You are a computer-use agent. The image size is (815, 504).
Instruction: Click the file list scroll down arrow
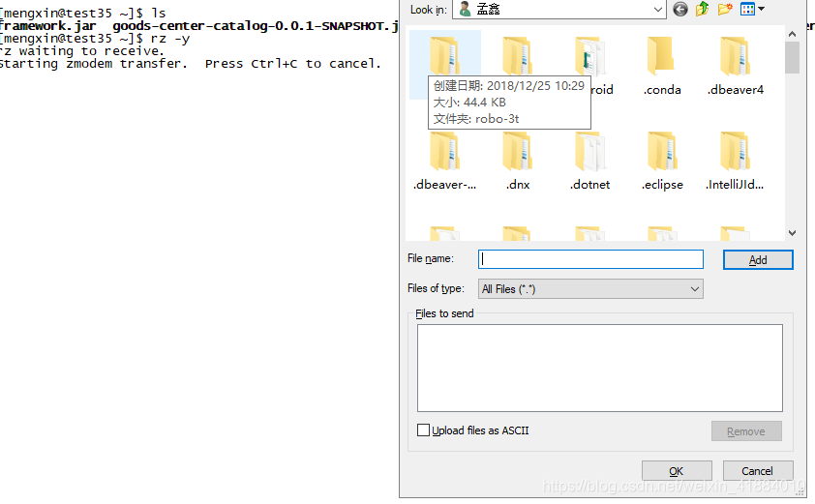(792, 233)
